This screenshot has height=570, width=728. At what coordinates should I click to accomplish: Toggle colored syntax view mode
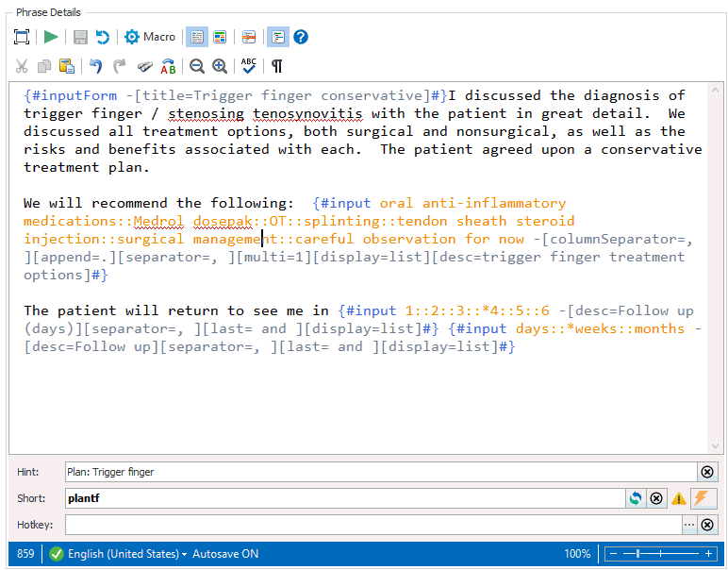pos(220,37)
